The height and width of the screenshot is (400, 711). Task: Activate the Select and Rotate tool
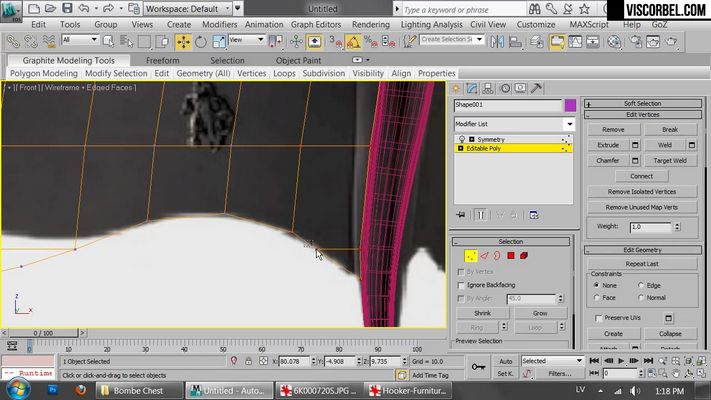coord(200,42)
